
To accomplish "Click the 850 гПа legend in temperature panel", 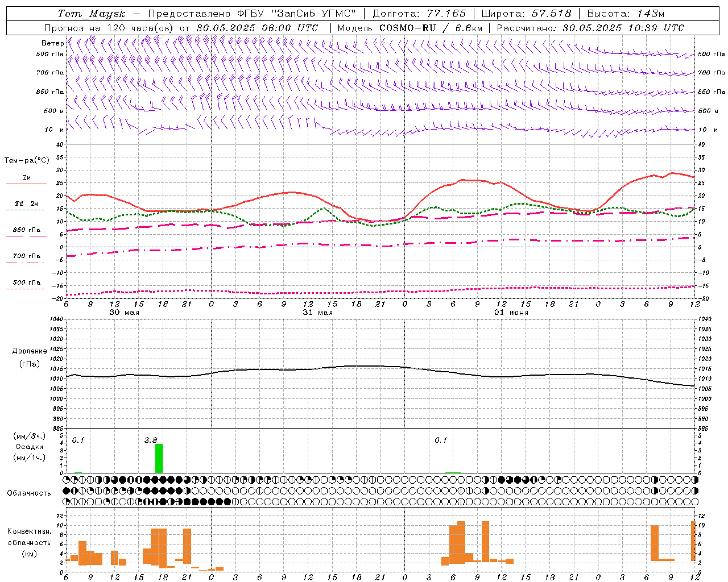I will pyautogui.click(x=26, y=230).
